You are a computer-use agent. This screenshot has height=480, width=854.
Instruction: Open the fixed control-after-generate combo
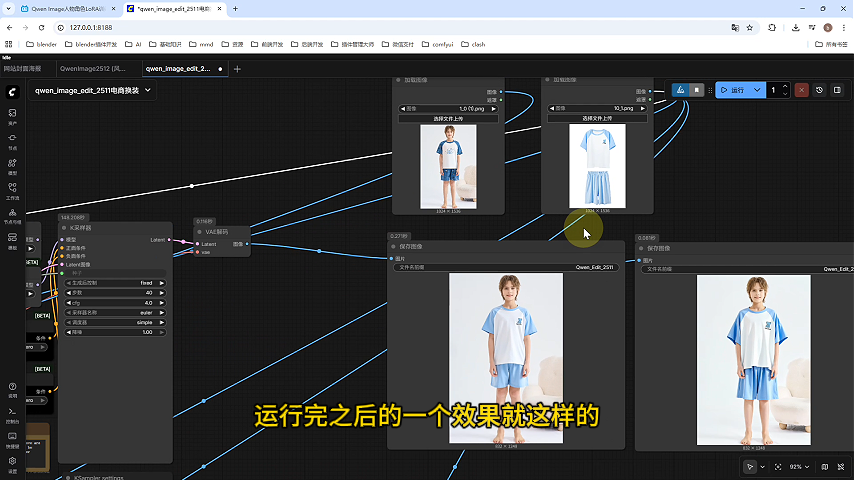coord(115,283)
